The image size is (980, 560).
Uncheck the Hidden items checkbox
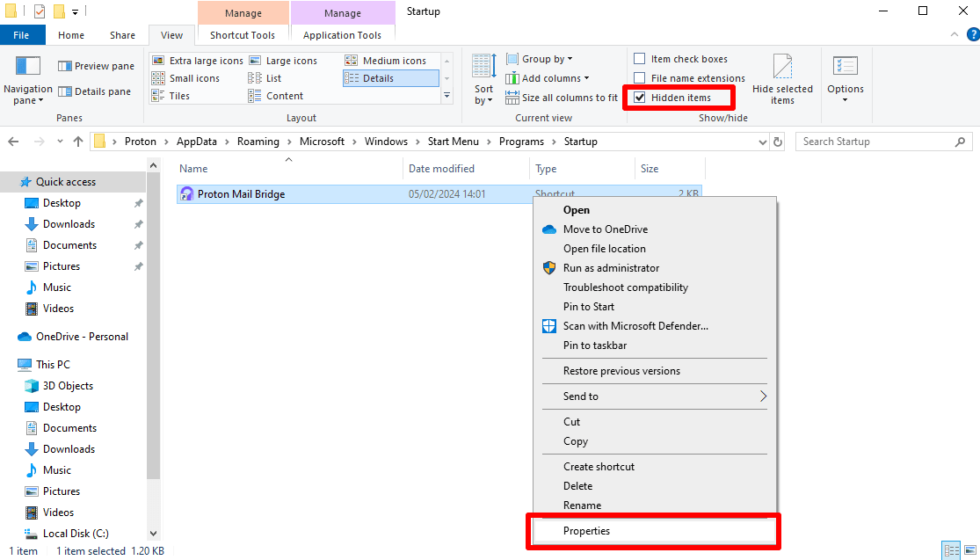pyautogui.click(x=639, y=98)
